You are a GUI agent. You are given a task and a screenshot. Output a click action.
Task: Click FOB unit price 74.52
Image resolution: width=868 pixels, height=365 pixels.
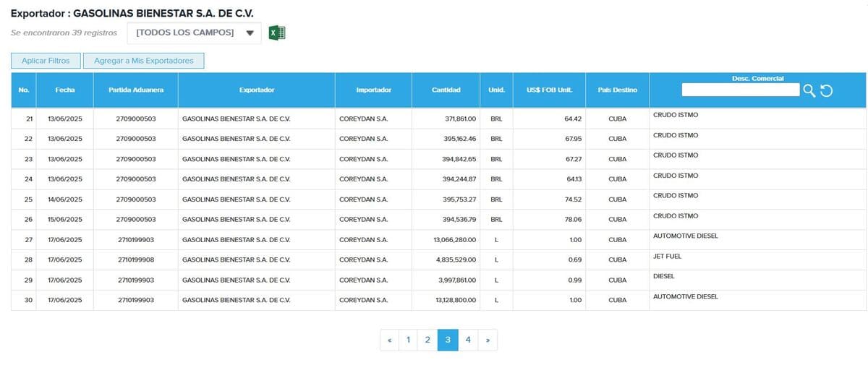pos(573,199)
